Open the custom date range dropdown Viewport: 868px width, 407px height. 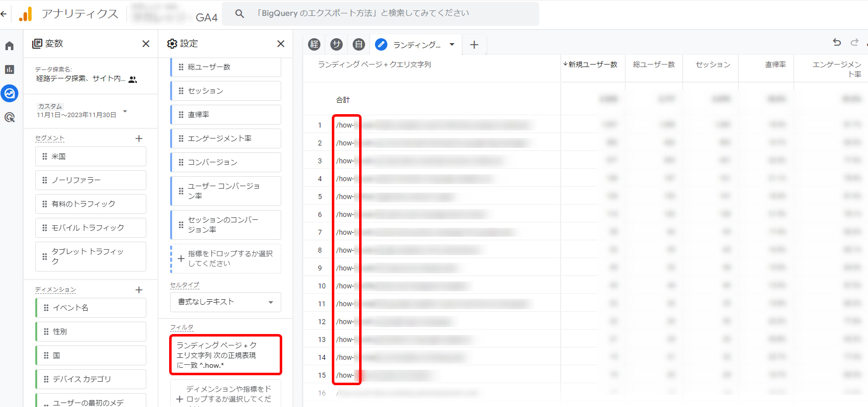coord(125,111)
